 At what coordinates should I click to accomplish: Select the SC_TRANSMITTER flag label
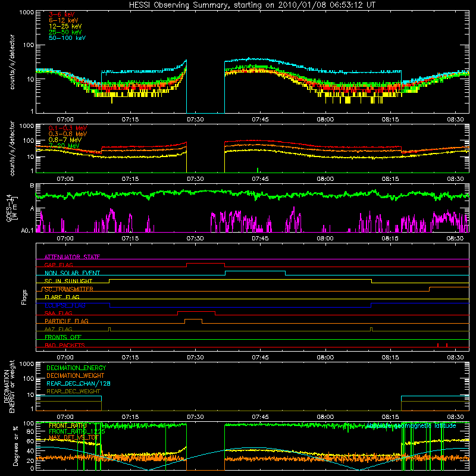[68, 289]
